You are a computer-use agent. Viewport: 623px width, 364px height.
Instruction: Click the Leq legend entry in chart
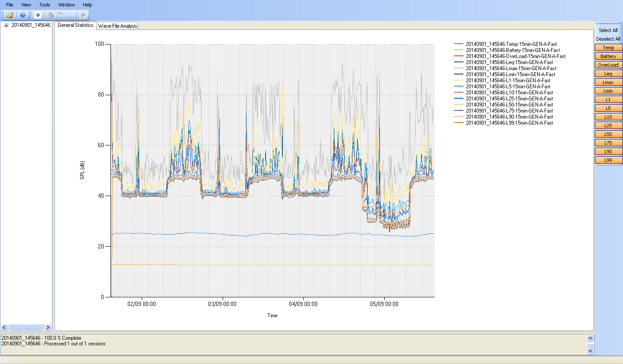tap(509, 62)
